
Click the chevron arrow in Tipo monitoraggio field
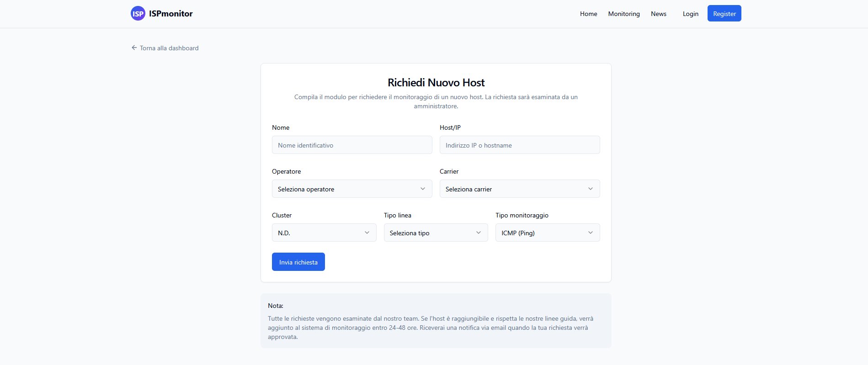coord(591,233)
